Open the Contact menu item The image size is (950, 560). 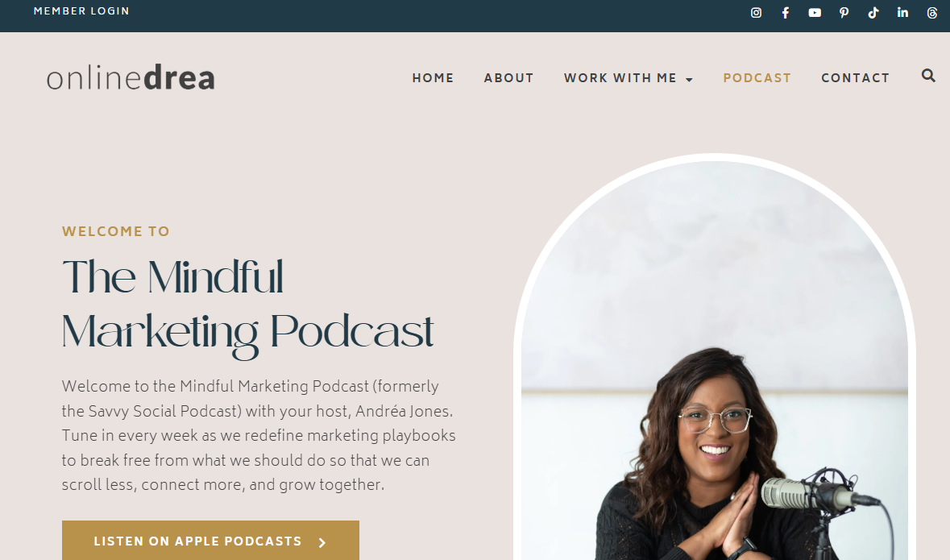tap(856, 78)
